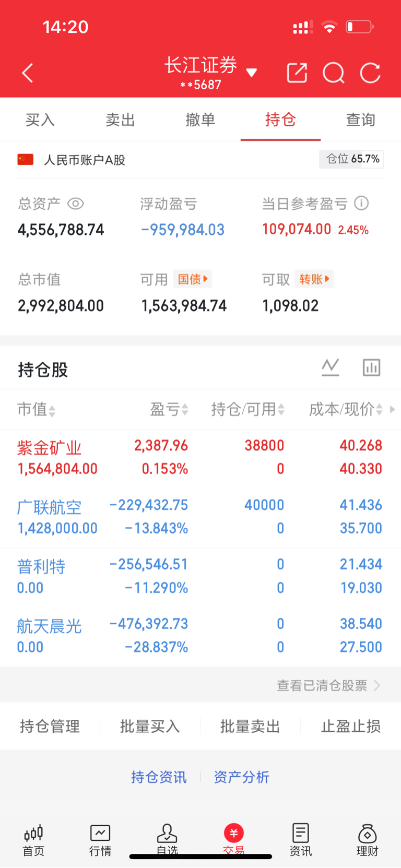
Task: Switch to the 买入 tab
Action: coord(40,120)
